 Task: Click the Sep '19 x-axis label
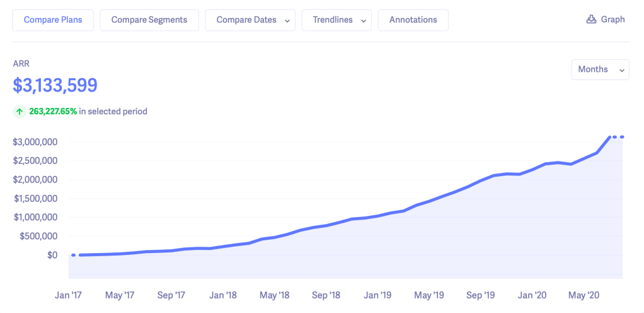click(x=481, y=295)
